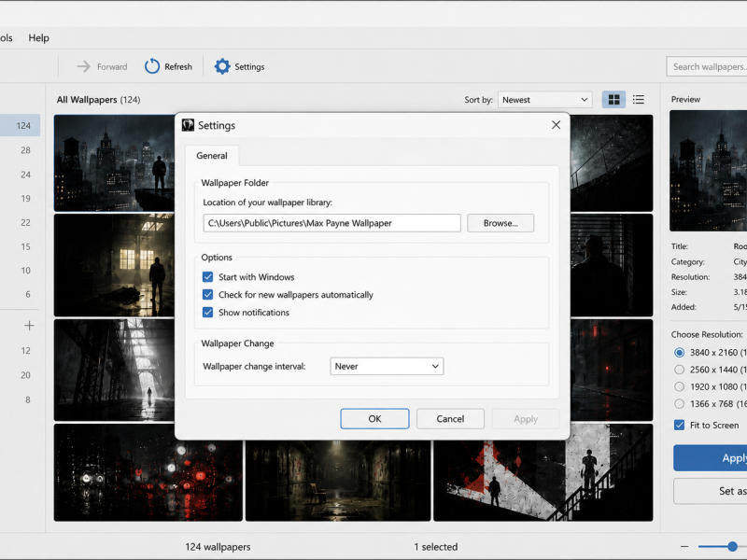Open Wallpaper change interval dropdown
Viewport: 747px width, 560px height.
pyautogui.click(x=387, y=366)
